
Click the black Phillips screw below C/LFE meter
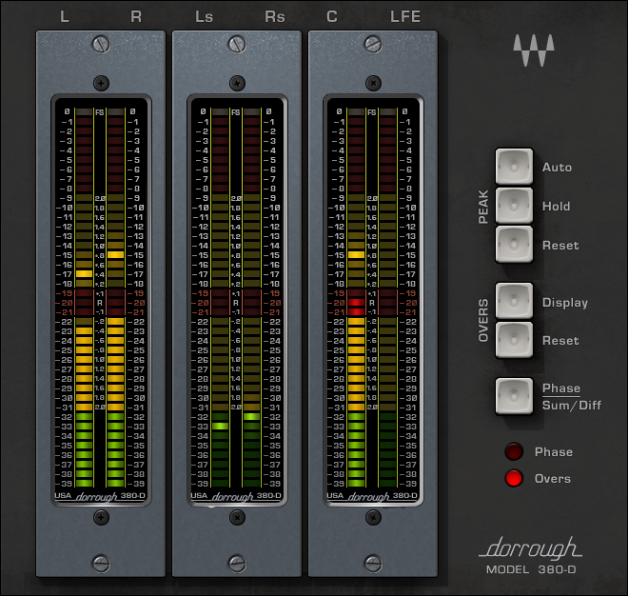tap(373, 517)
